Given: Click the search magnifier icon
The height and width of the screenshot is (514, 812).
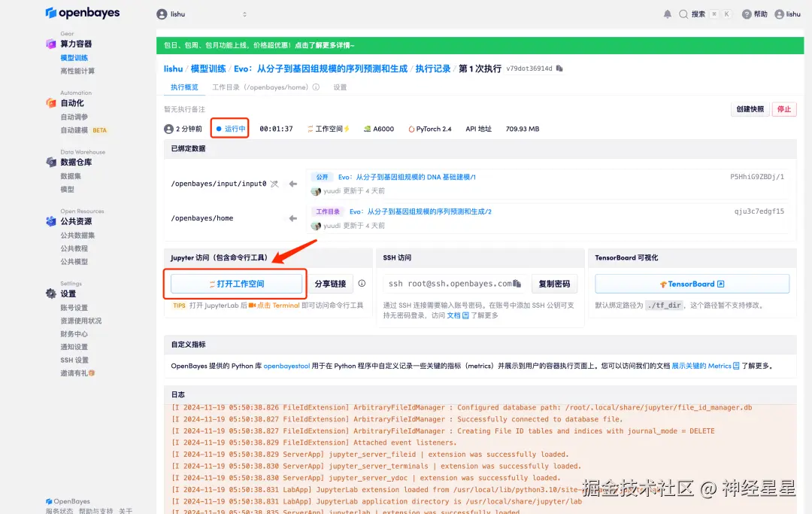Looking at the screenshot, I should click(x=683, y=14).
